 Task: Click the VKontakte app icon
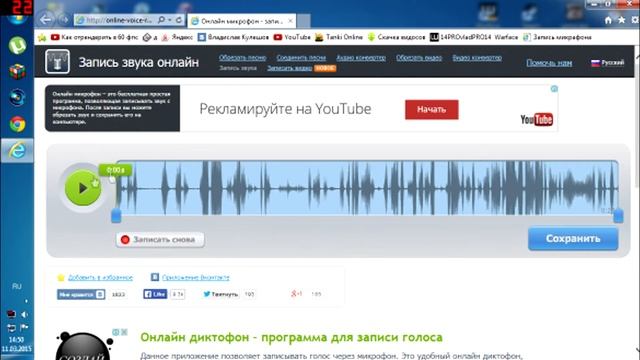[155, 277]
